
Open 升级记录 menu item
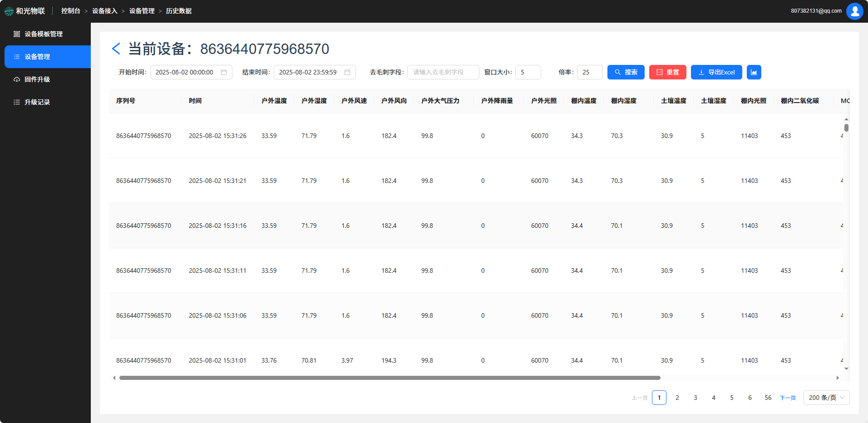click(45, 102)
